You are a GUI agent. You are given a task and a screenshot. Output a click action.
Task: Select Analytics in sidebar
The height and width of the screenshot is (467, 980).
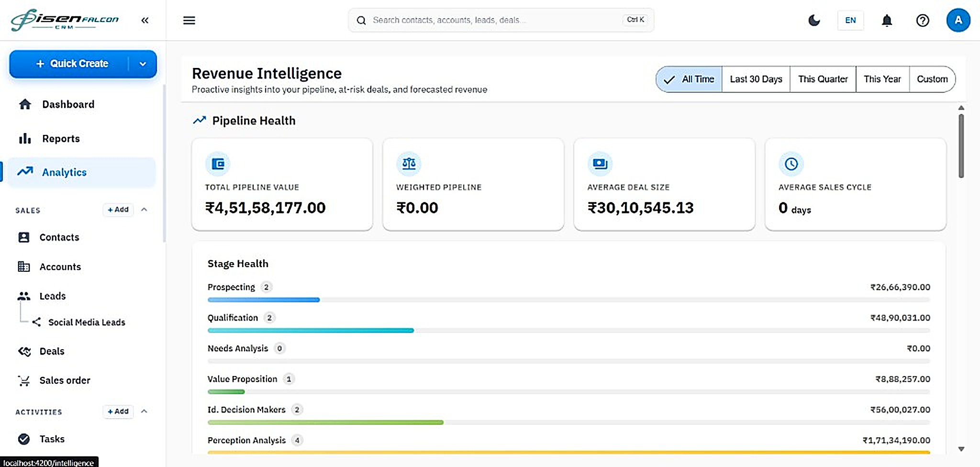[x=81, y=172]
